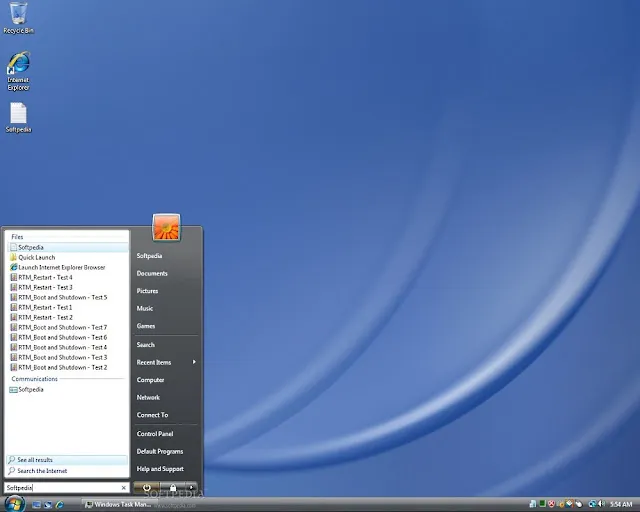Open RTM_Boot and Shutdown - Test 2
The image size is (640, 512).
point(68,367)
